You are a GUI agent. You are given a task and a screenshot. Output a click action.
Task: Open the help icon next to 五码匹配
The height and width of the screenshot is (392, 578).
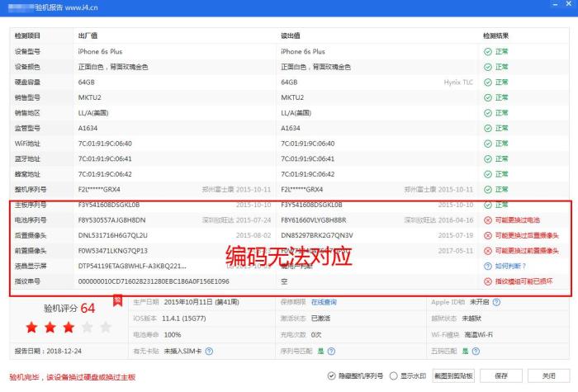coord(476,351)
